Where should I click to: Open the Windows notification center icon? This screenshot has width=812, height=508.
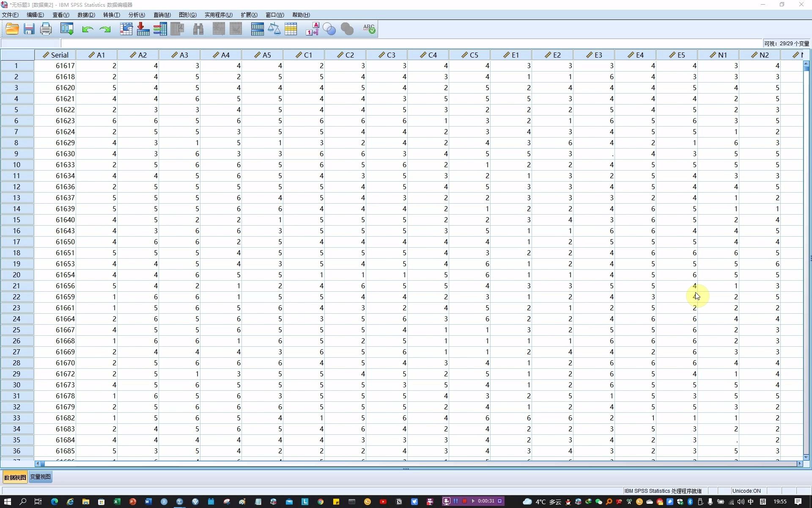tap(798, 502)
